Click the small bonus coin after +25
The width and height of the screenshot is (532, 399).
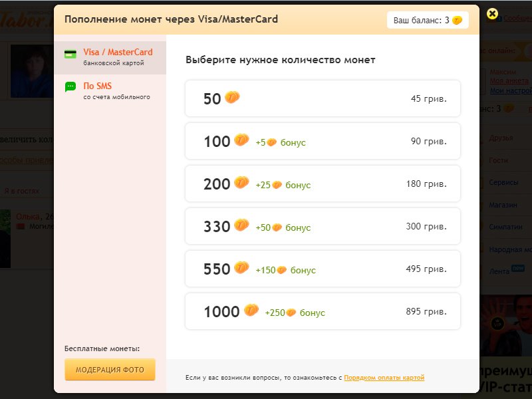coord(277,185)
